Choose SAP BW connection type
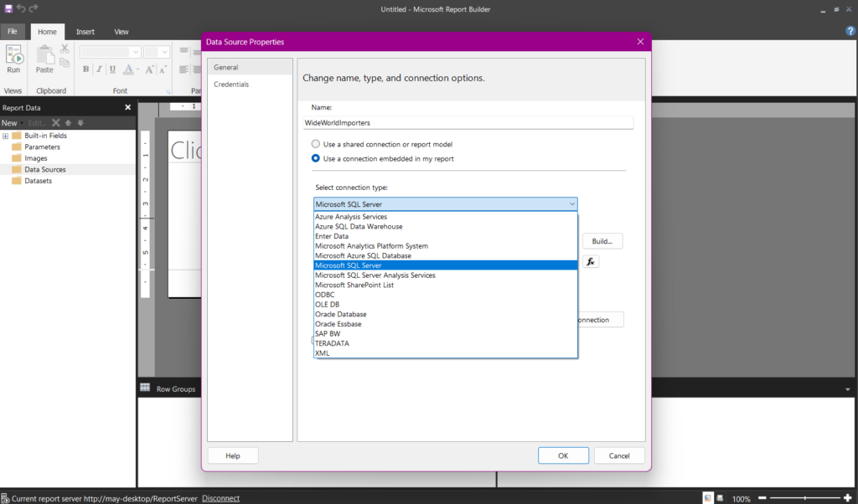This screenshot has width=858, height=504. click(x=446, y=333)
